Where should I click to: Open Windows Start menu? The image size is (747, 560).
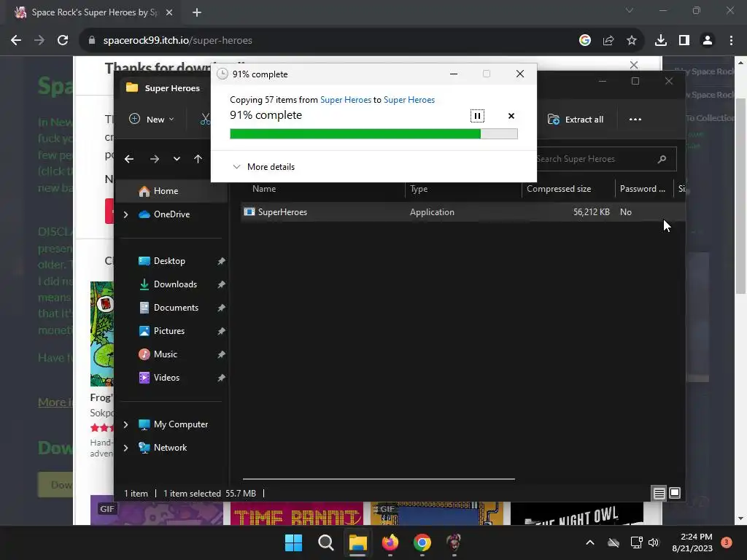(x=293, y=542)
